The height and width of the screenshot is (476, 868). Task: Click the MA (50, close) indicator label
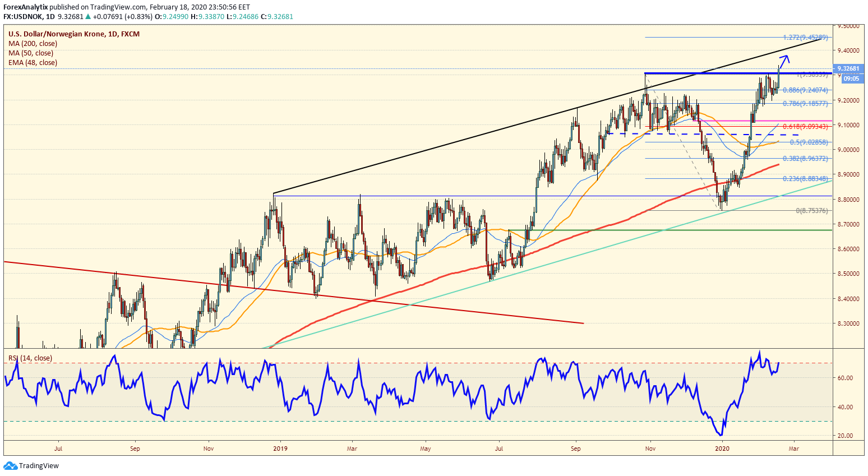coord(31,53)
